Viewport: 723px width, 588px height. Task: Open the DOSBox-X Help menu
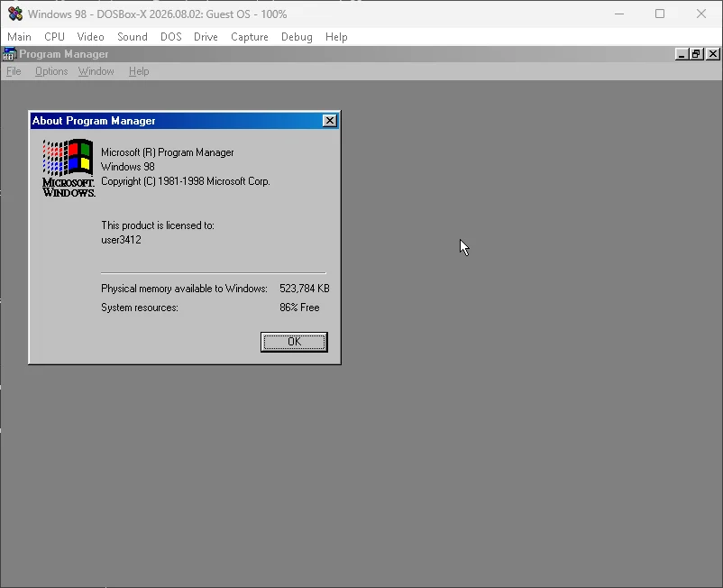336,37
